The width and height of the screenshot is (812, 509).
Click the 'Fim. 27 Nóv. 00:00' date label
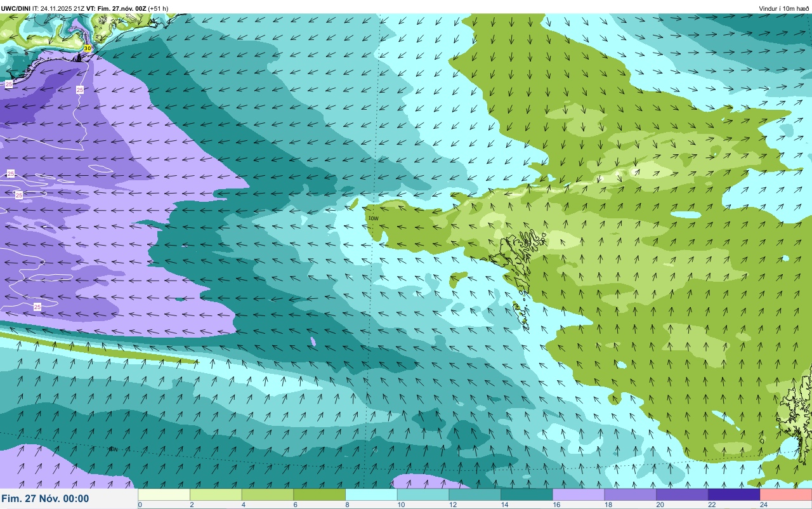point(45,499)
